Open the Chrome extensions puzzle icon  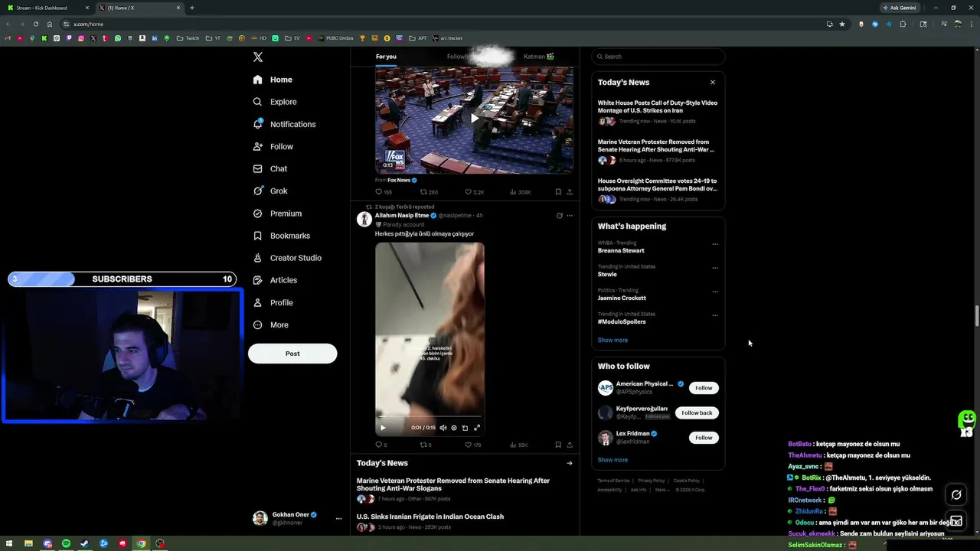pos(903,24)
